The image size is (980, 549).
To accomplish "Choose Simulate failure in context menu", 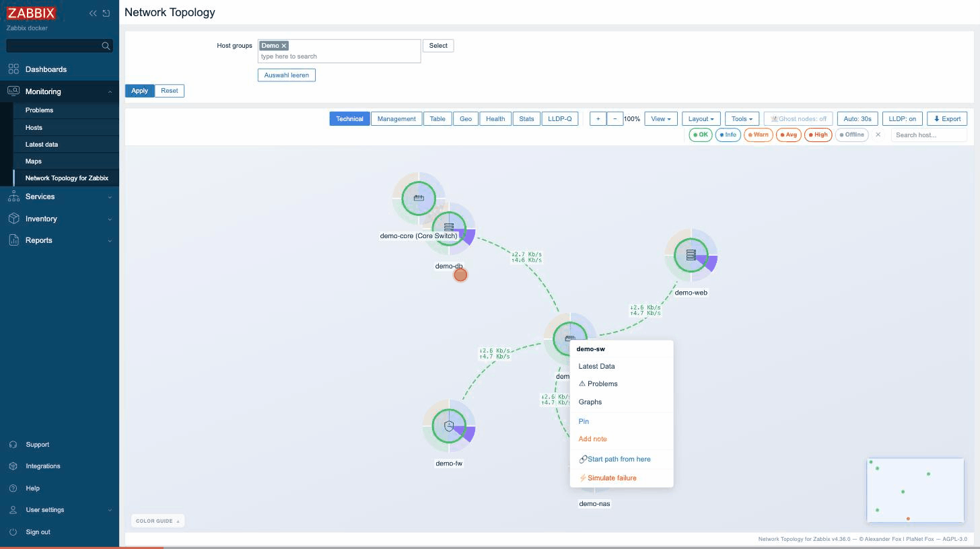I will point(621,478).
